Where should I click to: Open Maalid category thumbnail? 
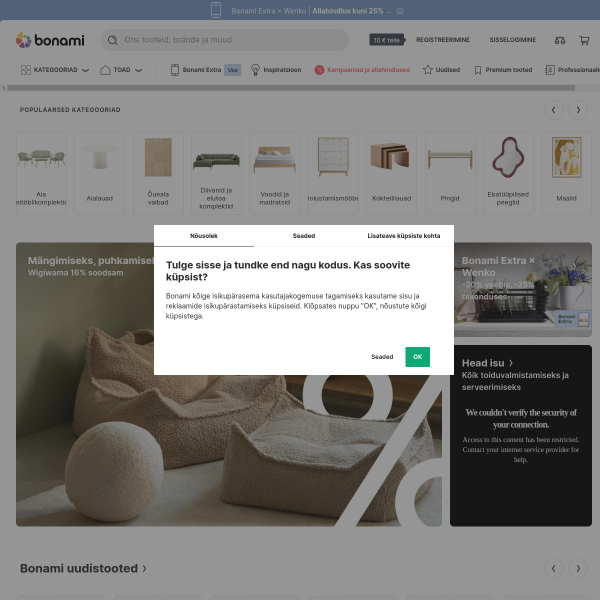coord(566,173)
